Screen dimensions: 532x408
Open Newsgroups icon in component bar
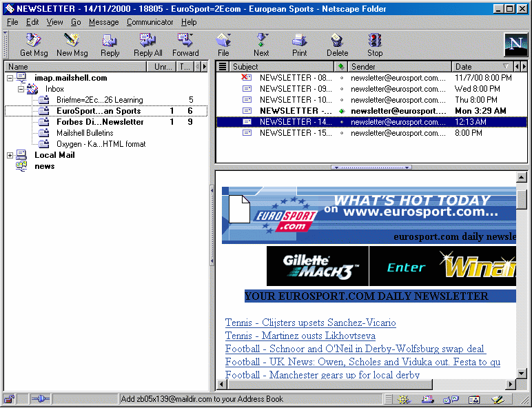(x=451, y=400)
